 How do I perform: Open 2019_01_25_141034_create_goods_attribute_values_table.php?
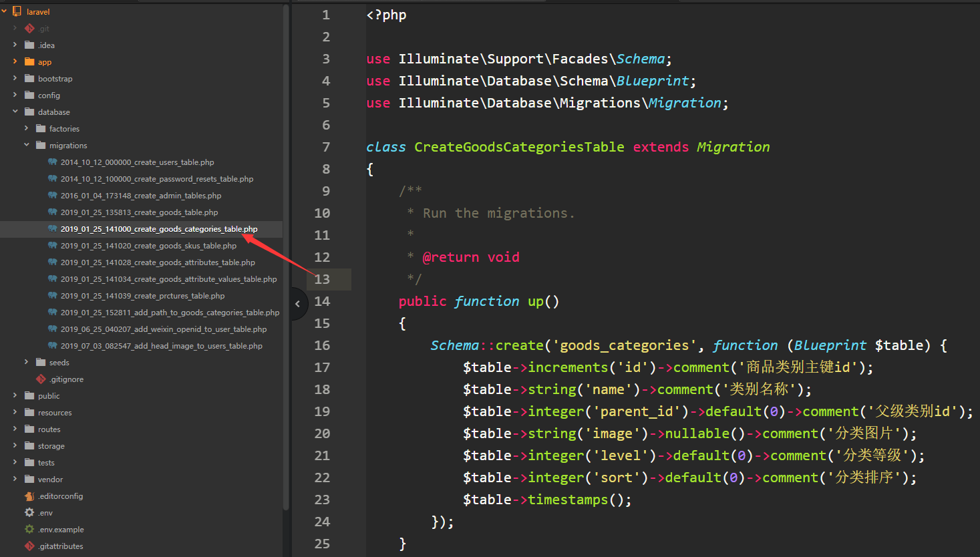point(168,279)
